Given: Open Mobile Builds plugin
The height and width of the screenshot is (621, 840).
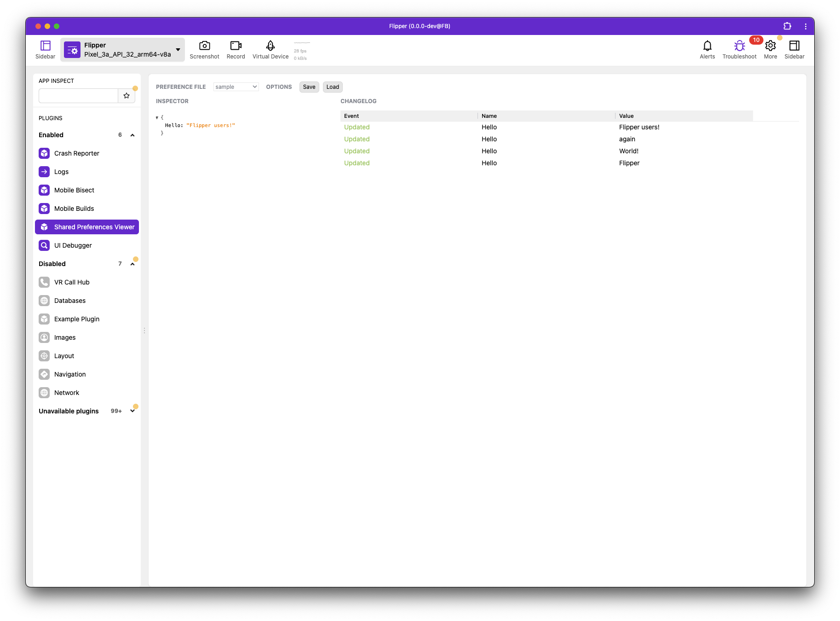Looking at the screenshot, I should click(x=87, y=209).
